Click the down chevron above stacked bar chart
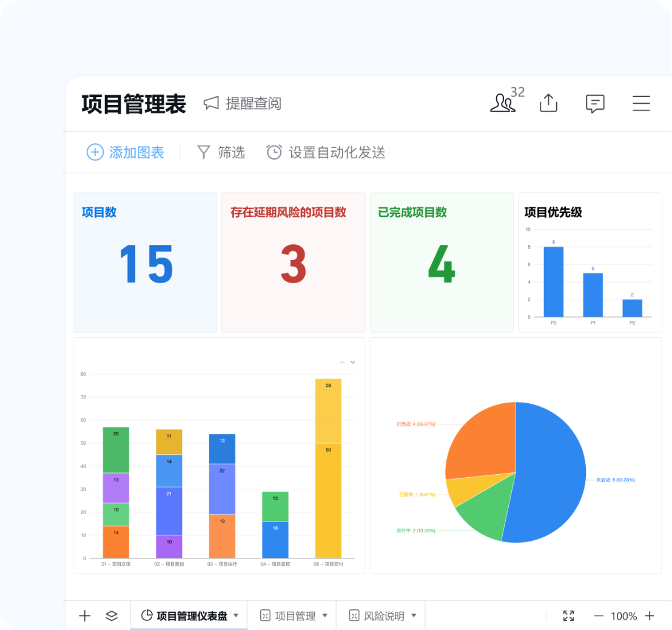672x630 pixels. [353, 363]
